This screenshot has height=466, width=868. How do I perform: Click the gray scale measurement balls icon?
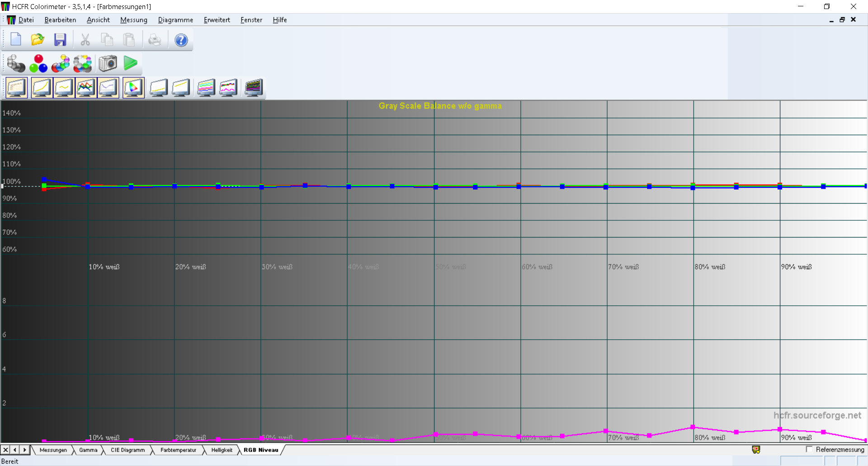click(x=16, y=64)
